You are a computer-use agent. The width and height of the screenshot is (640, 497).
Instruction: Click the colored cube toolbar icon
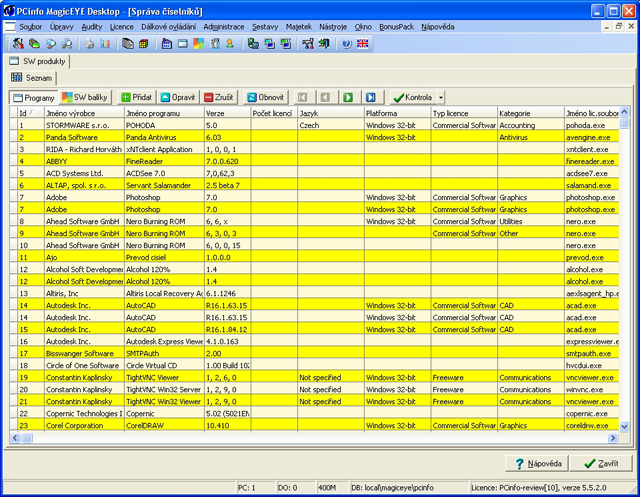(x=144, y=43)
